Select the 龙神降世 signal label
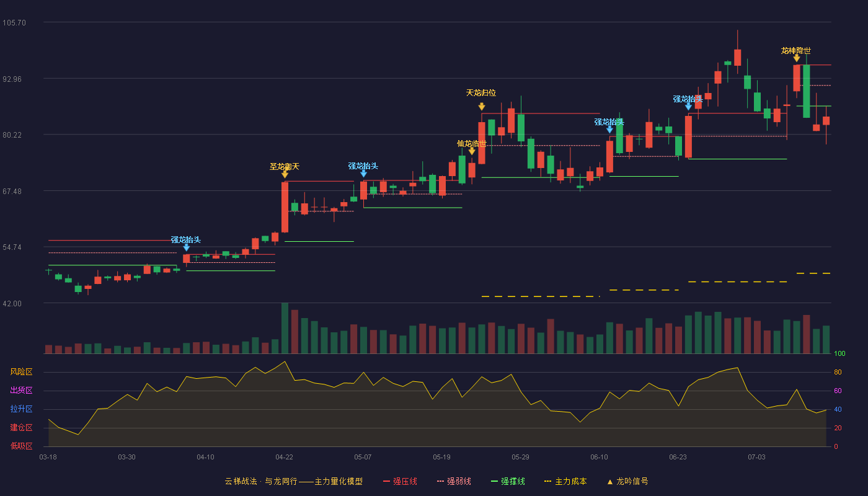Screen dimensions: 868x496 coord(796,51)
